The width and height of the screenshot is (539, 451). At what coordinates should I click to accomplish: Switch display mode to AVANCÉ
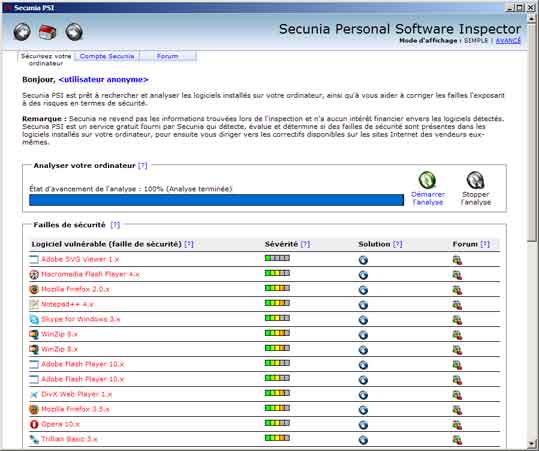coord(508,41)
